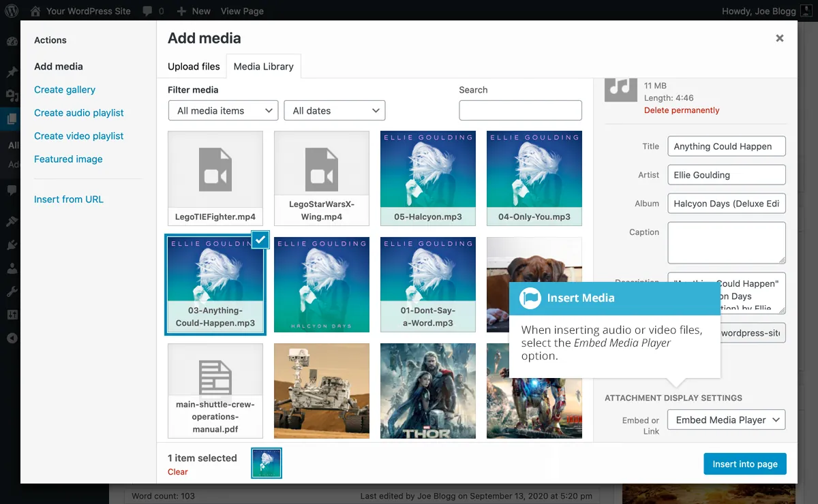Click the selected item mini thumbnail in footer

tap(267, 463)
